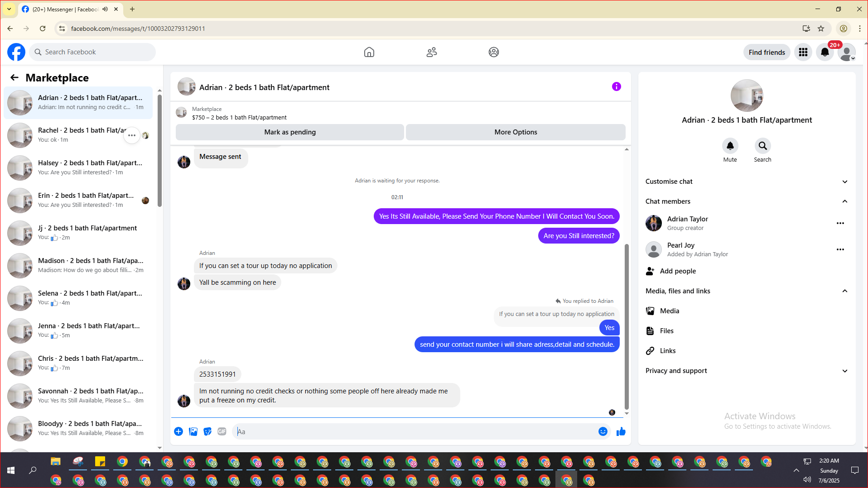Go back from Marketplace chat list
The width and height of the screenshot is (868, 488).
point(14,77)
